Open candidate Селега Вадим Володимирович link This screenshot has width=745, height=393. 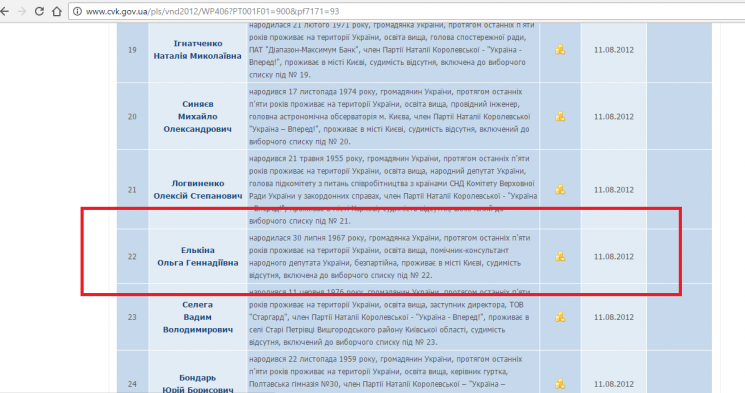tap(198, 317)
